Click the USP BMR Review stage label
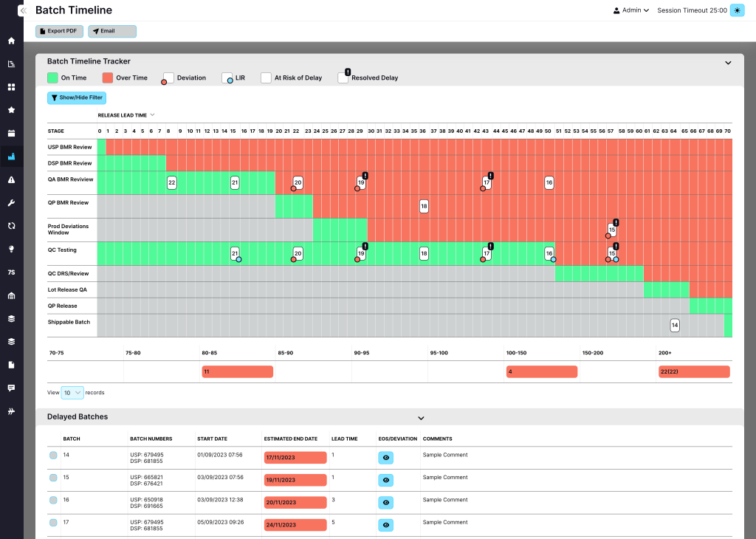Screen dimensions: 756x539 69,148
